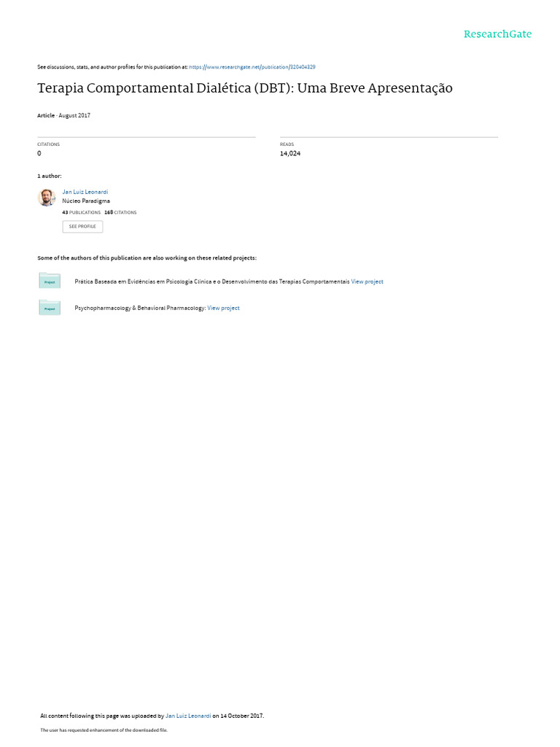The image size is (560, 747).
Task: Open the researchgate.net publication URL link
Action: click(252, 67)
